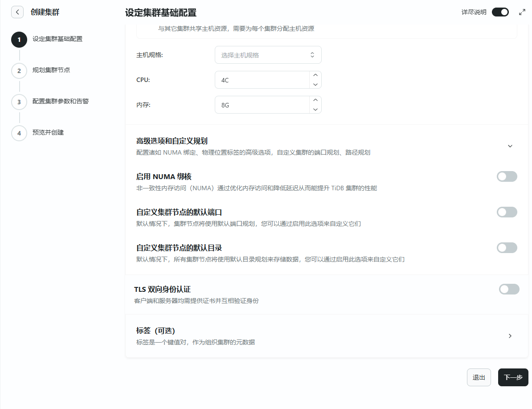This screenshot has height=409, width=532.
Task: Increase CPU value with up arrow
Action: 315,75
